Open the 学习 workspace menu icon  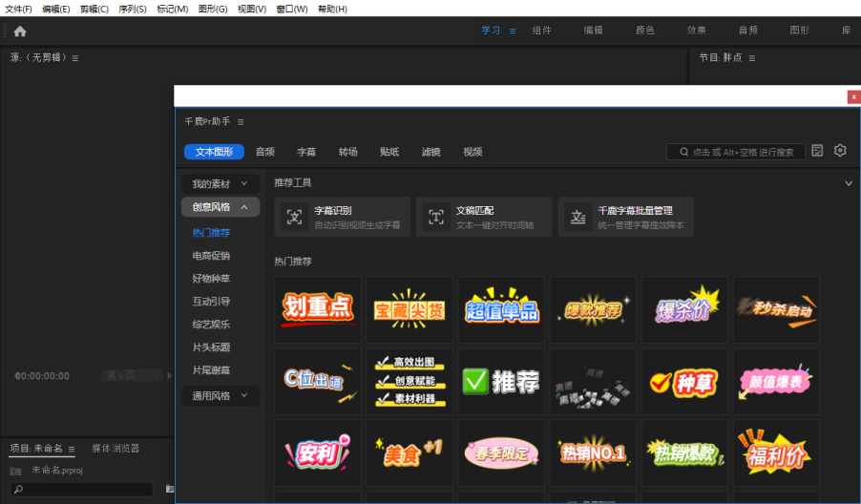tap(513, 31)
